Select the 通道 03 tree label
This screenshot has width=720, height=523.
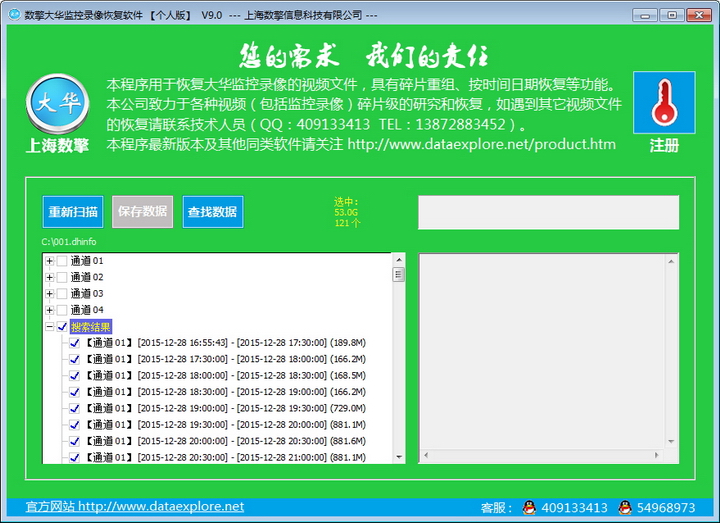click(x=87, y=293)
